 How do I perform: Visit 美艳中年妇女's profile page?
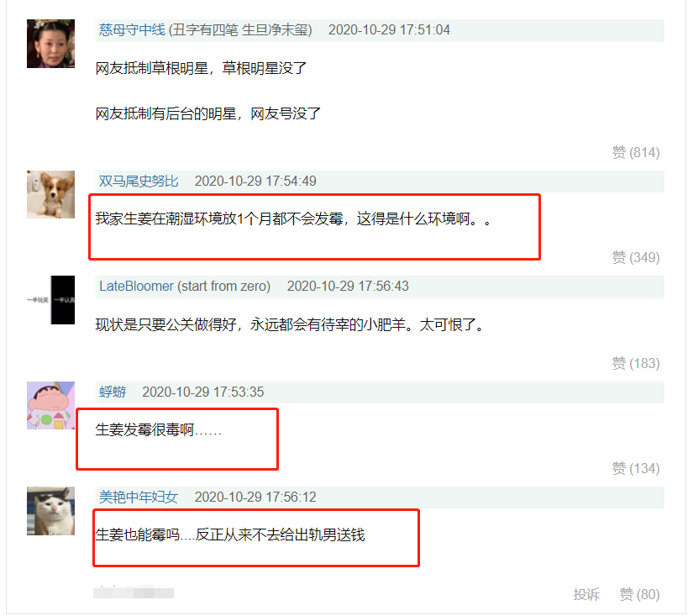coord(139,497)
